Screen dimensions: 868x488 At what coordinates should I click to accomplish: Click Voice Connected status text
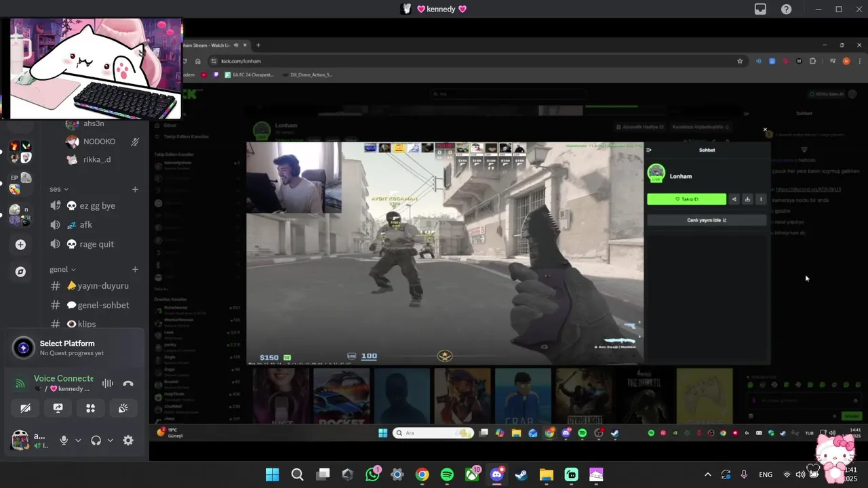pos(64,378)
